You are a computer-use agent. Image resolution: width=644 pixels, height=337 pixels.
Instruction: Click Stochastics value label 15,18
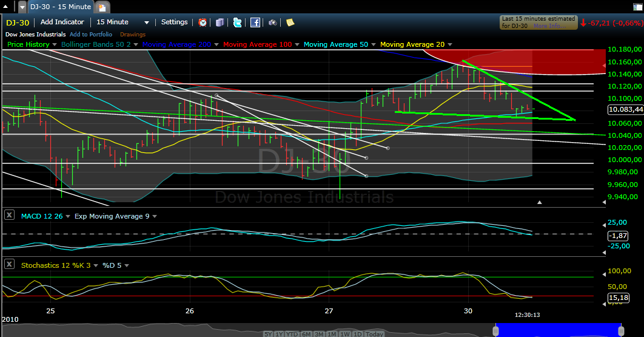pos(618,298)
